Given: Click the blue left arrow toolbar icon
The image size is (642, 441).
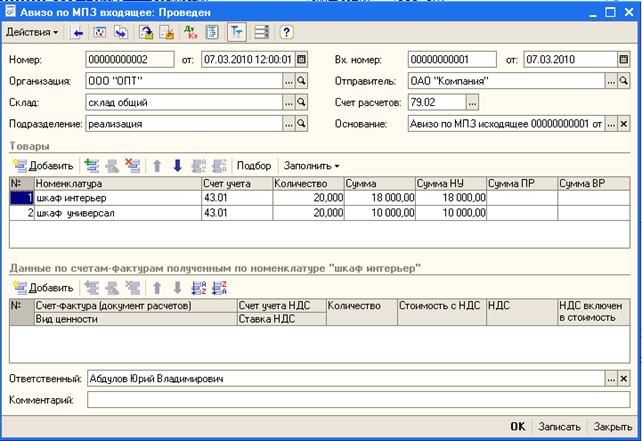Looking at the screenshot, I should click(78, 33).
